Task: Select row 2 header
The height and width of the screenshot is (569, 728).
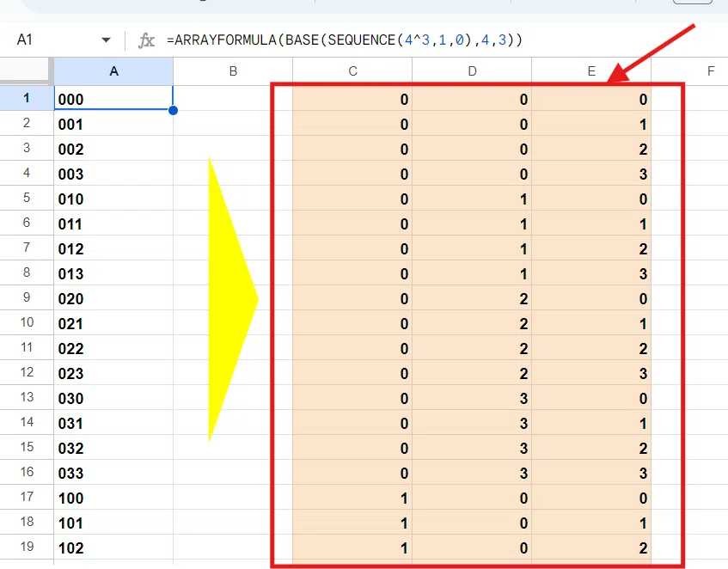Action: point(27,123)
